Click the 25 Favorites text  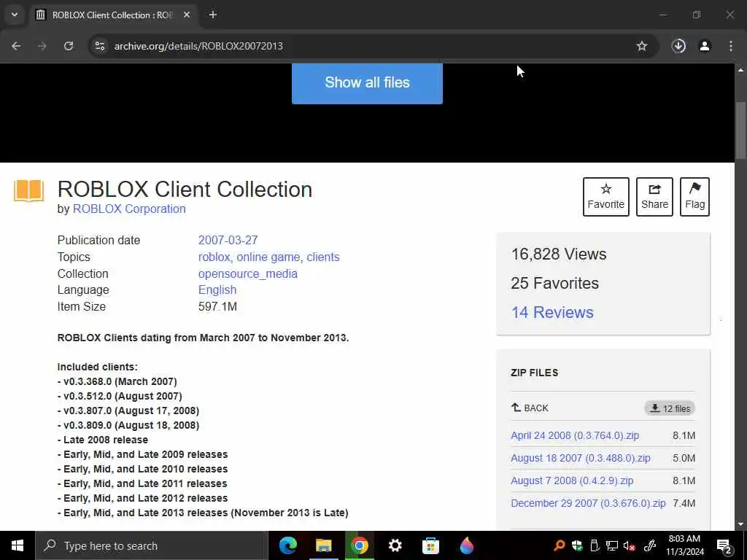click(x=555, y=284)
